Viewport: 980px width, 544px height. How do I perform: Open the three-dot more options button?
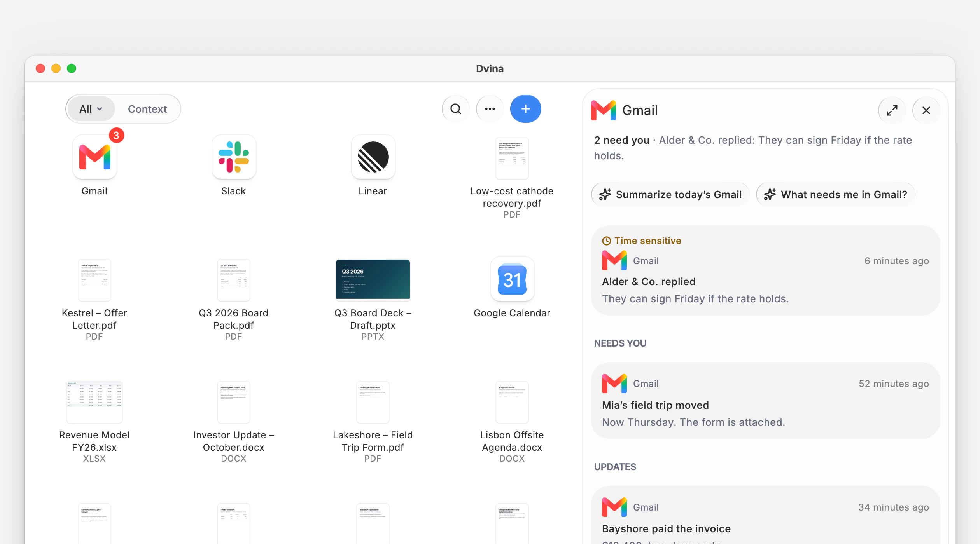click(490, 109)
